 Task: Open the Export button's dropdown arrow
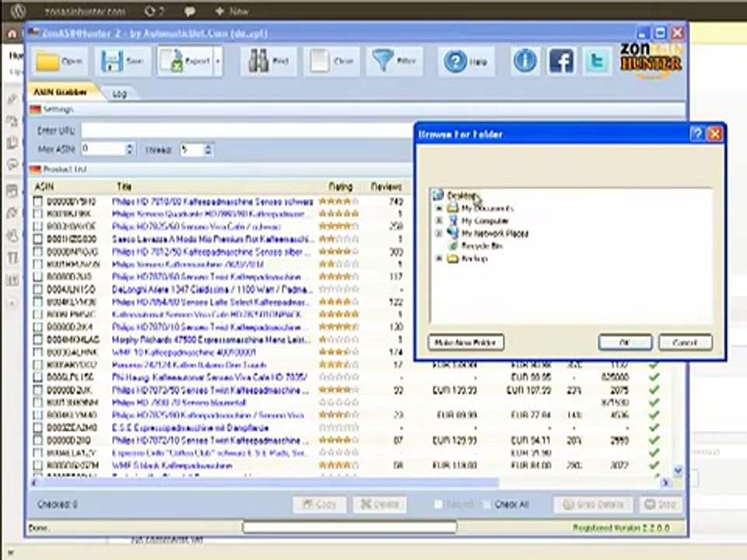(218, 61)
